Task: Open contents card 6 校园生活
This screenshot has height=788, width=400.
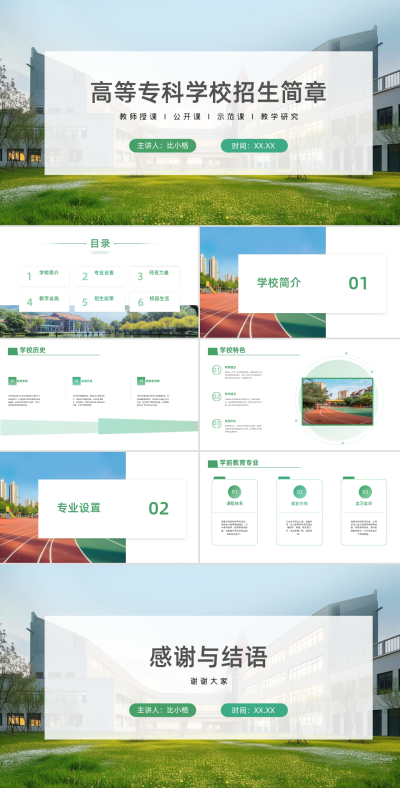Action: coord(155,302)
